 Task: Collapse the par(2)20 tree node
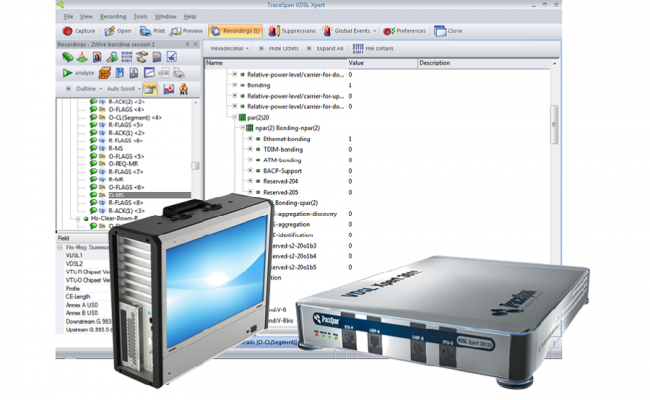[235, 117]
